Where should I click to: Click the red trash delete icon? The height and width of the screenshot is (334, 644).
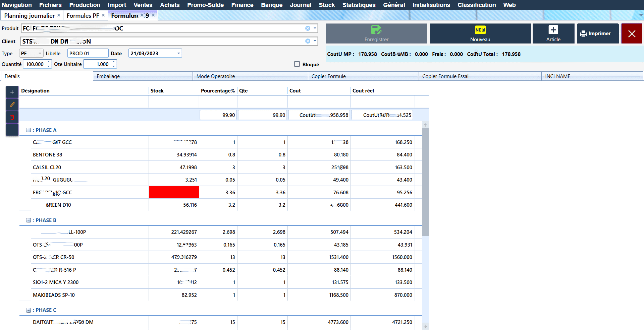[12, 117]
